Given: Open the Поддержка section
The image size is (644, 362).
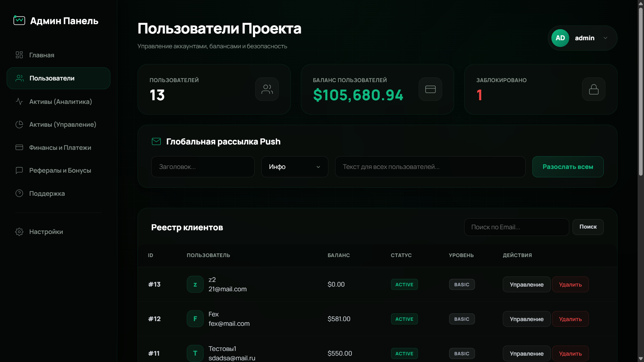Looking at the screenshot, I should click(x=58, y=193).
